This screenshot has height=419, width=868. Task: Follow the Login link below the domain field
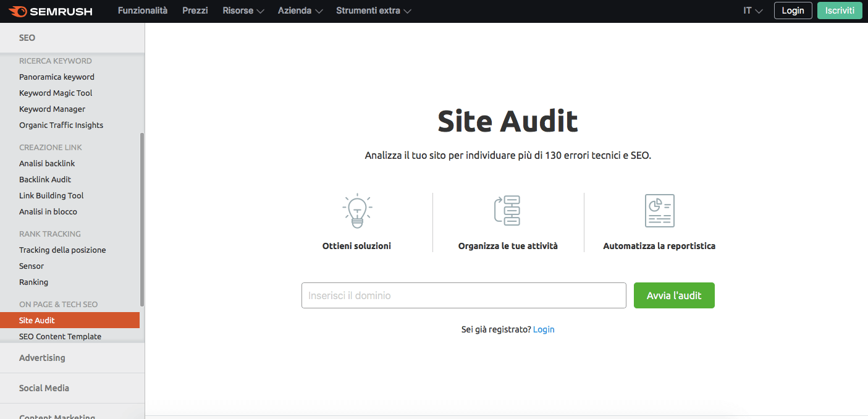(x=544, y=329)
